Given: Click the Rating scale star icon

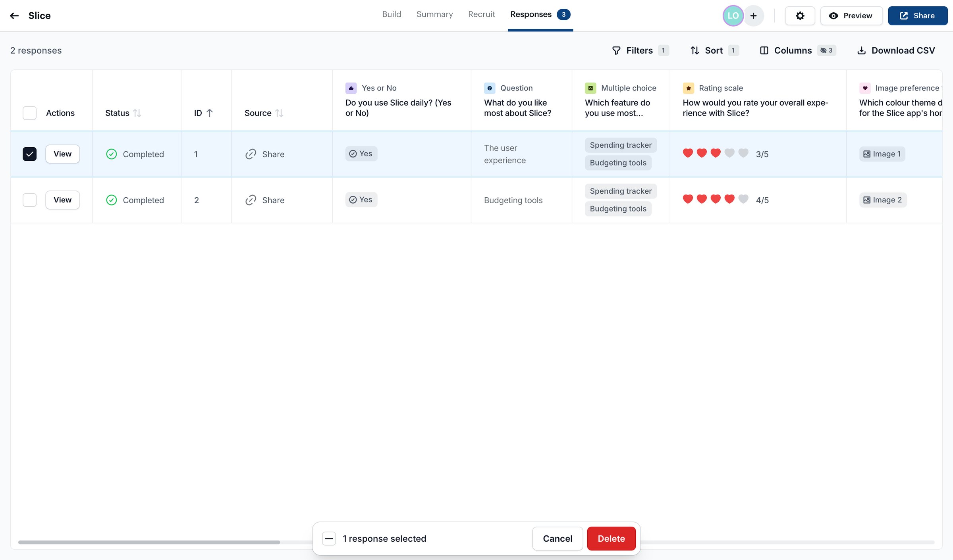Looking at the screenshot, I should (x=689, y=88).
